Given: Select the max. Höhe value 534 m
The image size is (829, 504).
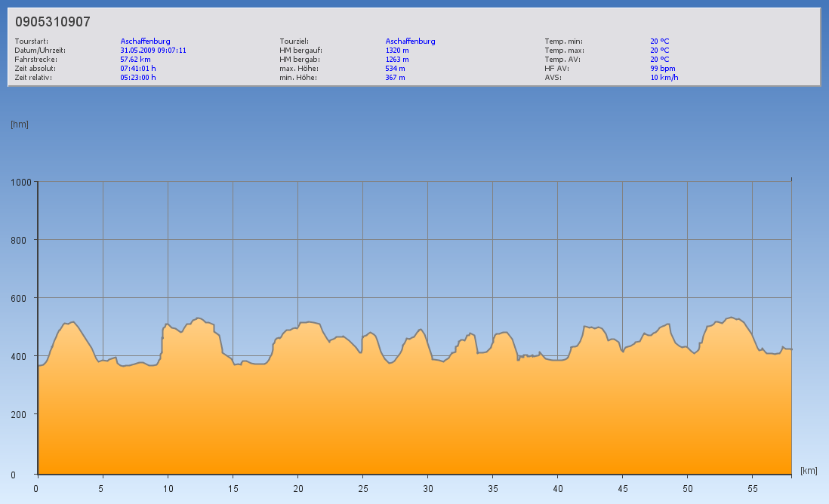Looking at the screenshot, I should tap(395, 68).
